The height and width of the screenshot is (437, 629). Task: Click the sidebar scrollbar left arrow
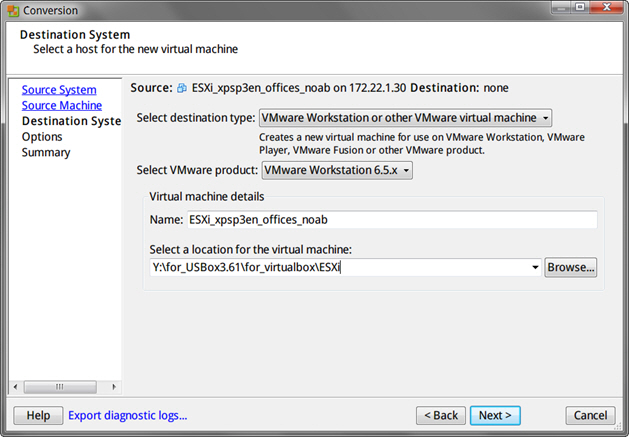(x=14, y=386)
